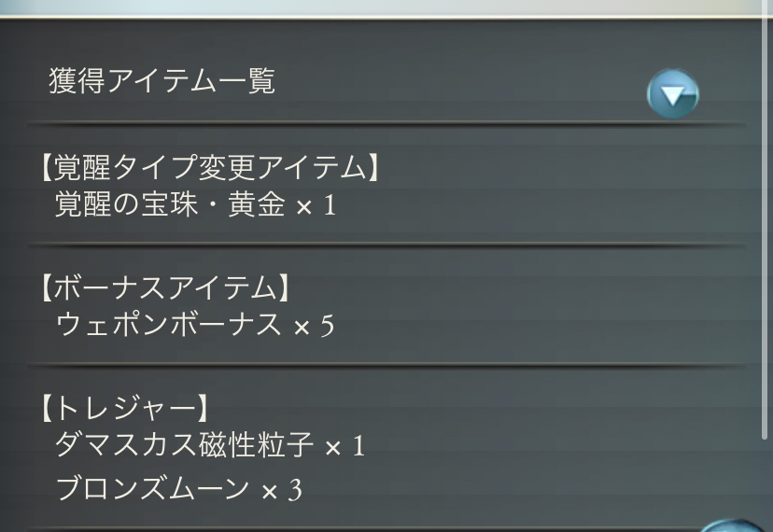
Task: Select the 覚醒の宝珠・黄金 item name
Action: [170, 204]
